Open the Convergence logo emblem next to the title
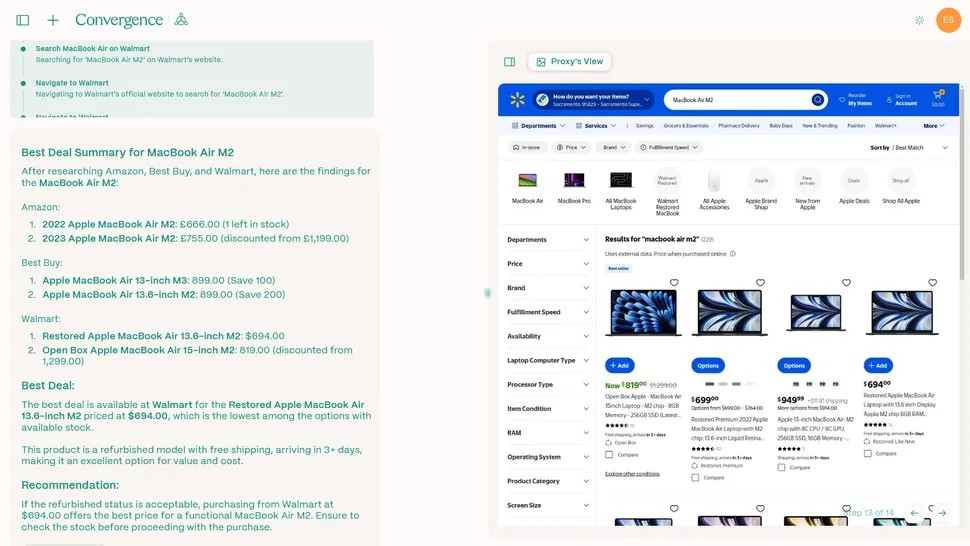Viewport: 970px width, 546px height. pyautogui.click(x=181, y=20)
